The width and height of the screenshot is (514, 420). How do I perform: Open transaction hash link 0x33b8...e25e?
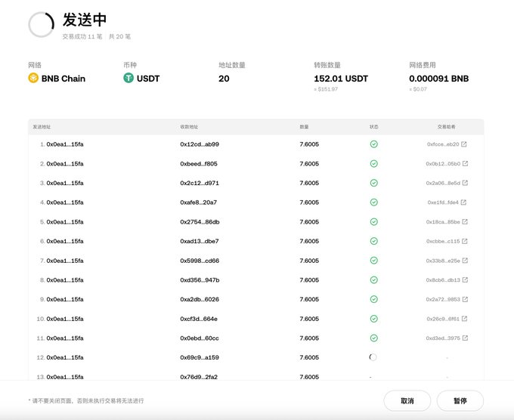coord(443,261)
